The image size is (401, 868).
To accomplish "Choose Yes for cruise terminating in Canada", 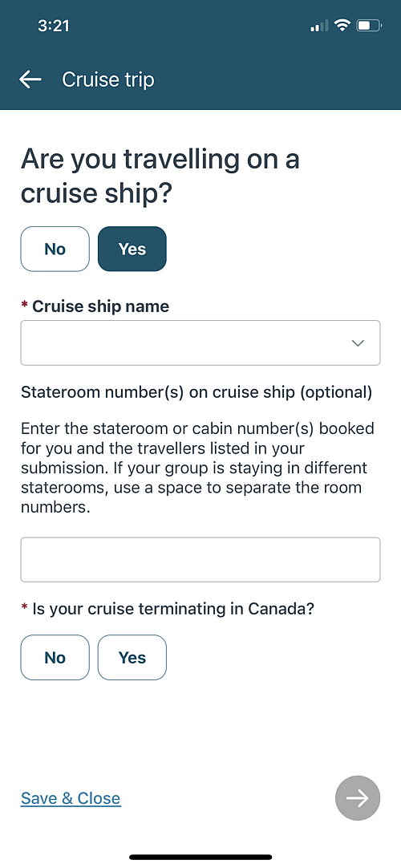I will tap(132, 658).
